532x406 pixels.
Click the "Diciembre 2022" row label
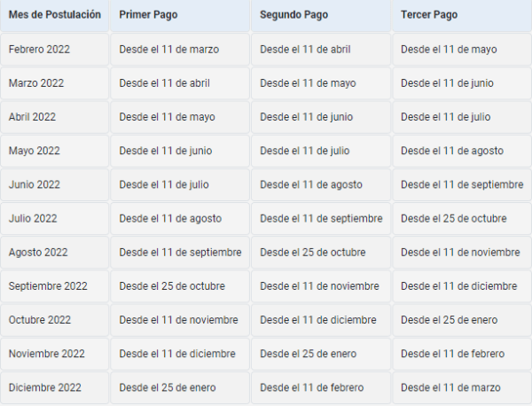(44, 387)
